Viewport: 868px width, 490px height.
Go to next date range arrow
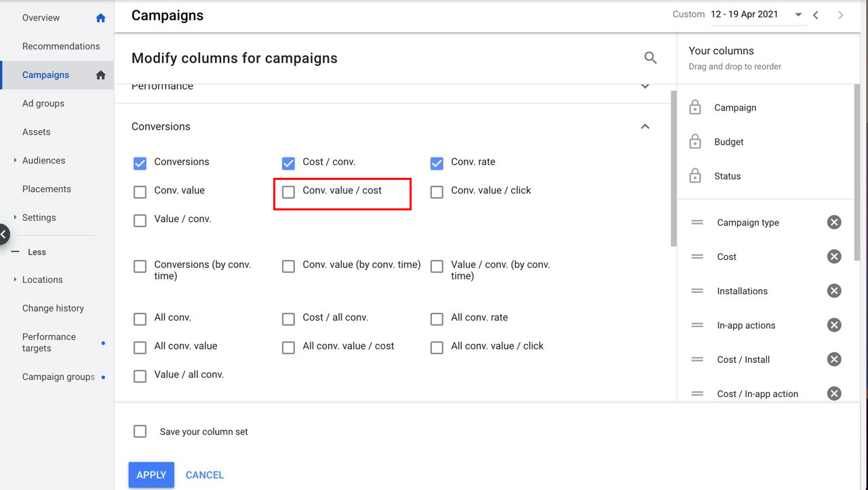(x=841, y=15)
